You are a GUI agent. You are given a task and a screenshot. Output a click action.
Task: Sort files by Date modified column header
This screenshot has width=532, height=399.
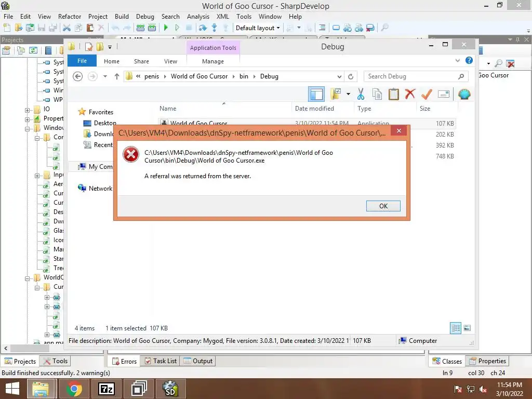tap(314, 108)
